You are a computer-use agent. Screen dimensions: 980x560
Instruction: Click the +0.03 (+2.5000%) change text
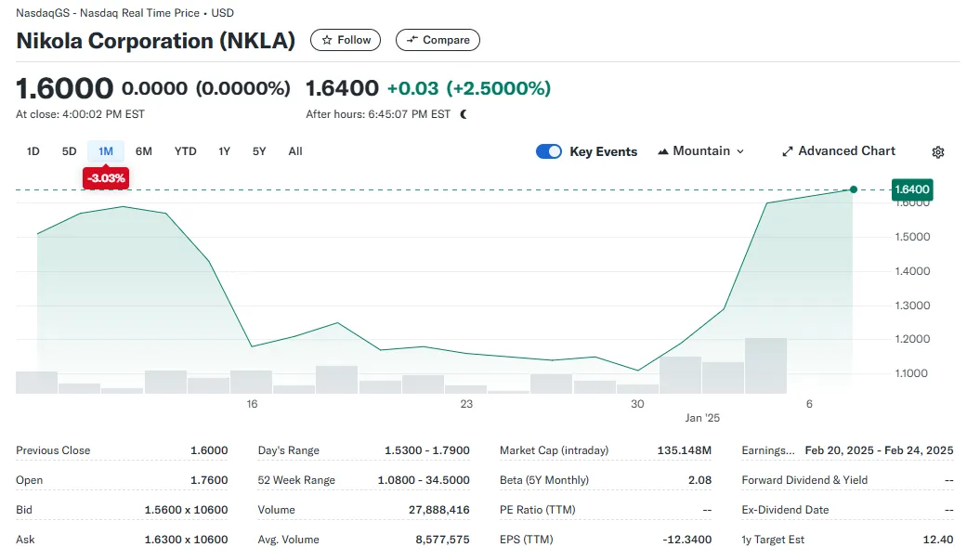pos(469,88)
